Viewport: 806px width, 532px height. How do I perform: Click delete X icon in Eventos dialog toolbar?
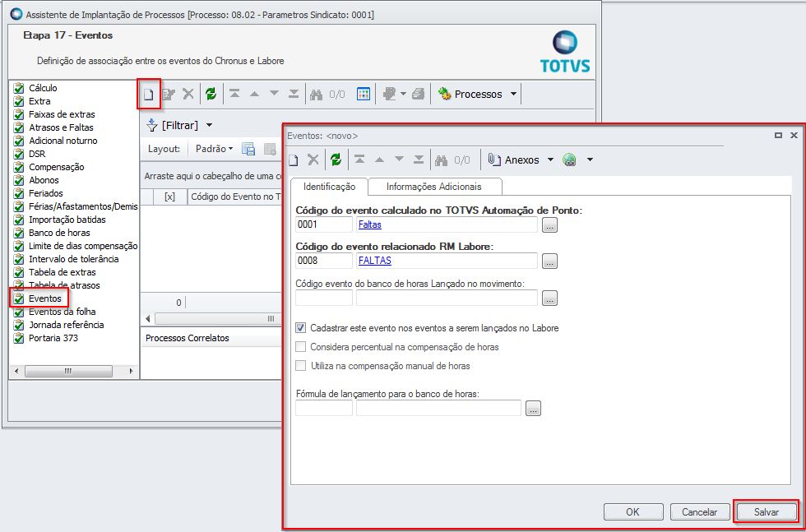click(313, 160)
